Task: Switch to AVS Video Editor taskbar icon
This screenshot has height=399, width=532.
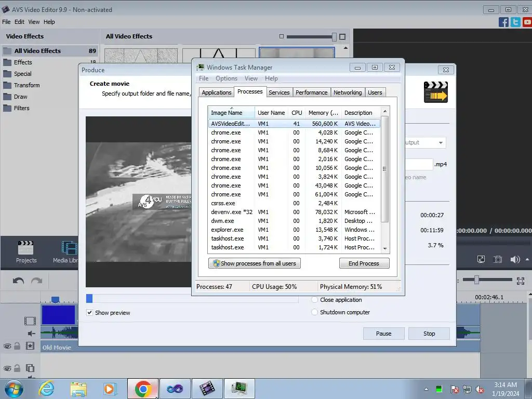Action: [x=207, y=389]
